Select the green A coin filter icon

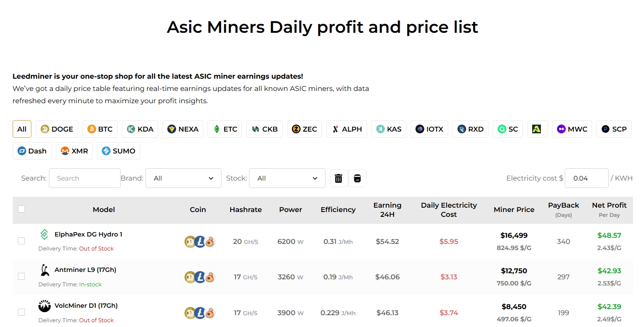tap(537, 129)
